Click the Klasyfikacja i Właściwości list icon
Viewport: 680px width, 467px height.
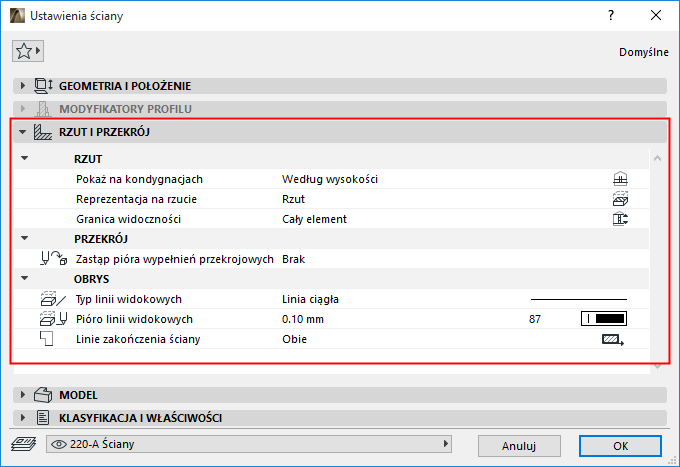(x=43, y=418)
